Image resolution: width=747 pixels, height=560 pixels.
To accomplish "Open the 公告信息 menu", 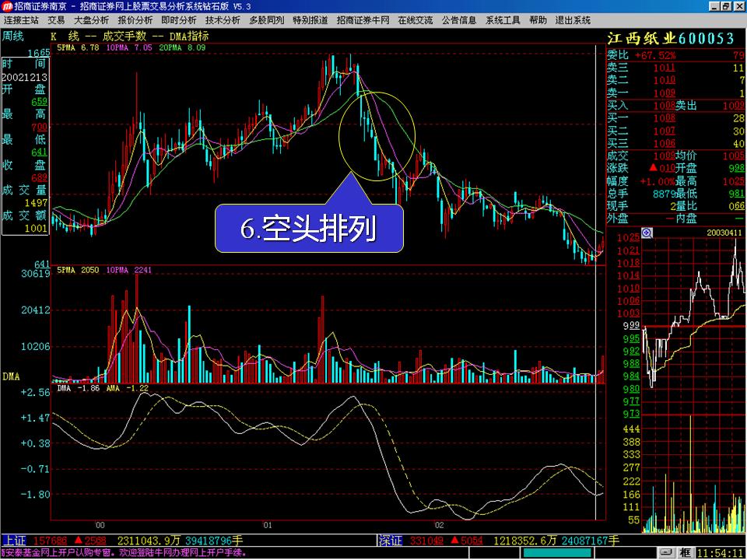I will pyautogui.click(x=459, y=20).
